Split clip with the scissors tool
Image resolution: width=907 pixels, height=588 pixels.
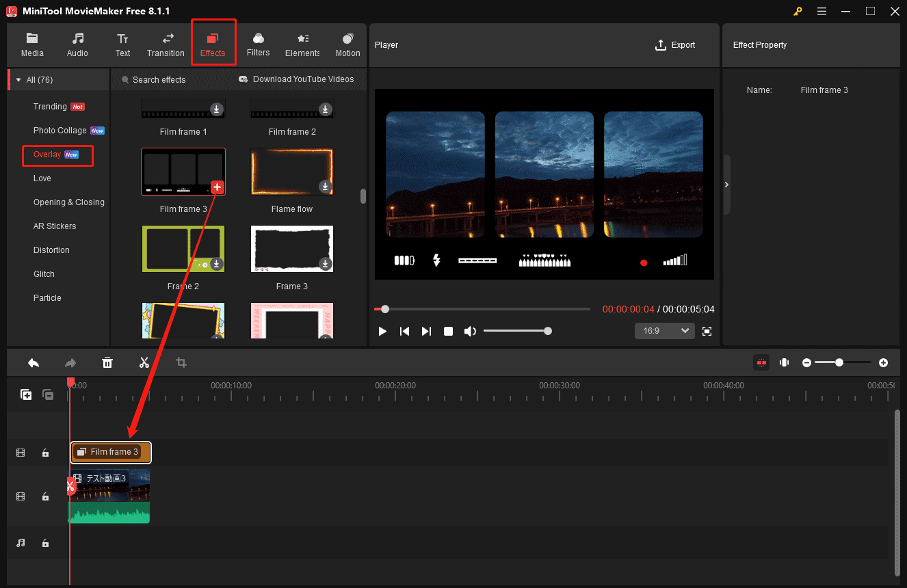(144, 362)
